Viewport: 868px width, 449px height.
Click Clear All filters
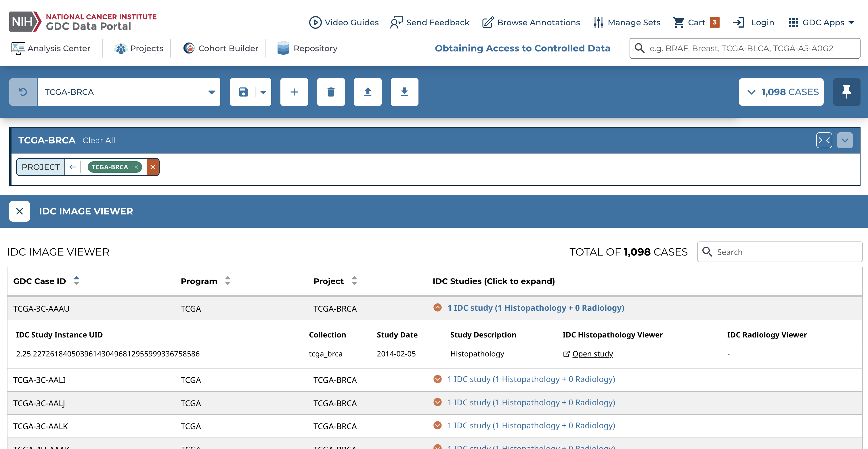[x=98, y=141]
